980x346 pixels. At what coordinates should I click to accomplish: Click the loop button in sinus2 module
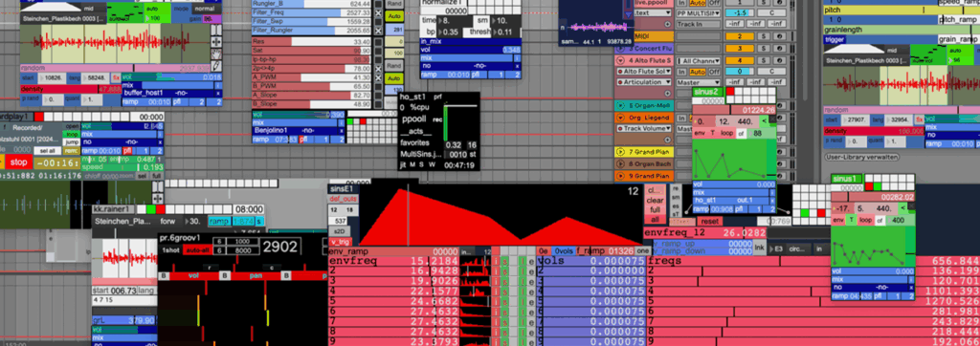[x=726, y=133]
